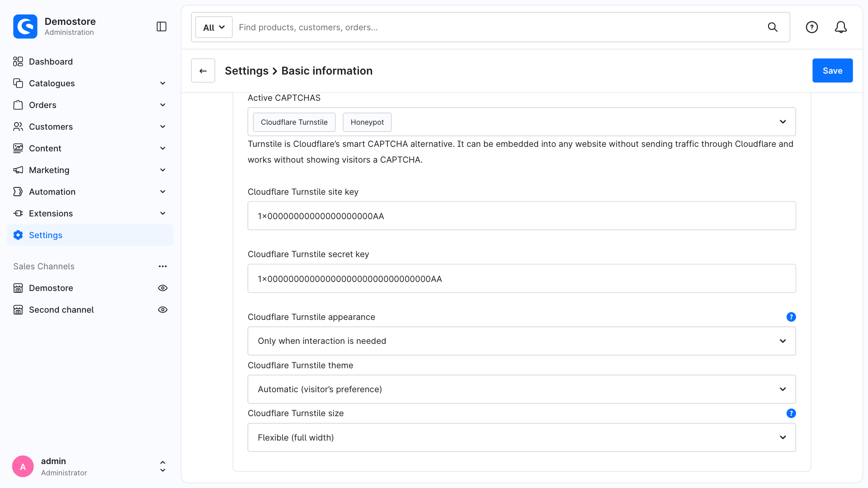
Task: Expand the Orders submenu chevron
Action: pos(163,105)
